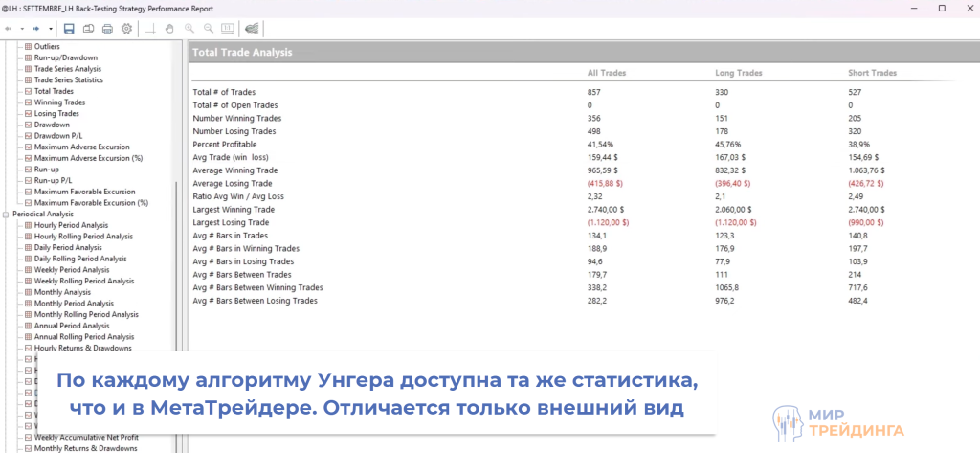Click the zoom out magnifier icon
Screen dimensions: 980x453
208,28
